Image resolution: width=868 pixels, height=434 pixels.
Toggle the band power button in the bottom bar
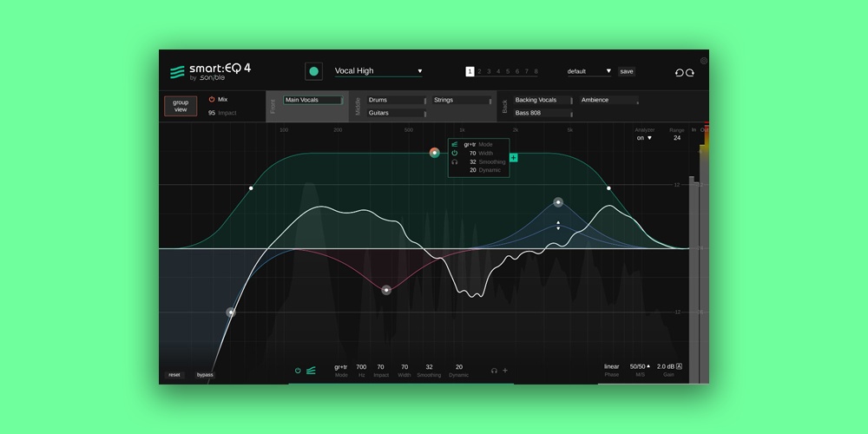click(298, 371)
